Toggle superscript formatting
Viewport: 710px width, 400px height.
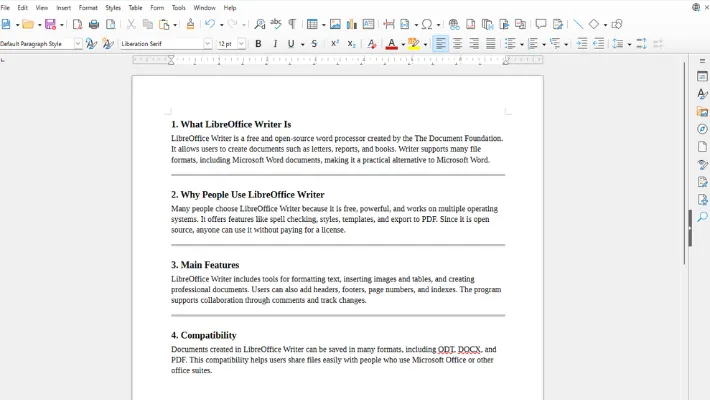(335, 43)
